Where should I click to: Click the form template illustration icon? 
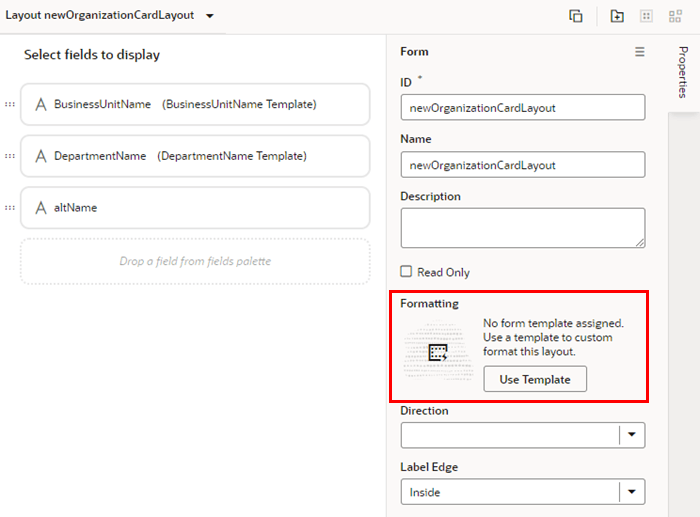(x=438, y=353)
